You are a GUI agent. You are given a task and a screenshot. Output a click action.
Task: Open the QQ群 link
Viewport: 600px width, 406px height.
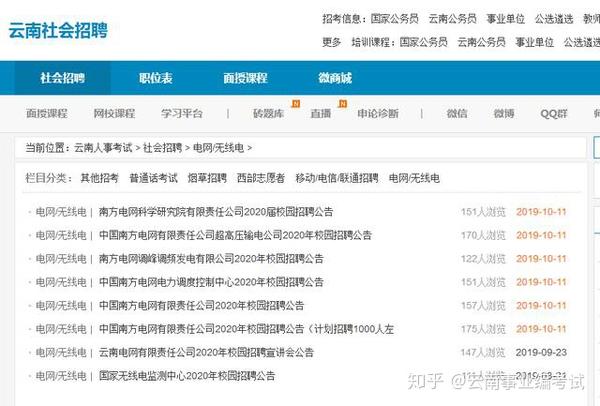554,113
